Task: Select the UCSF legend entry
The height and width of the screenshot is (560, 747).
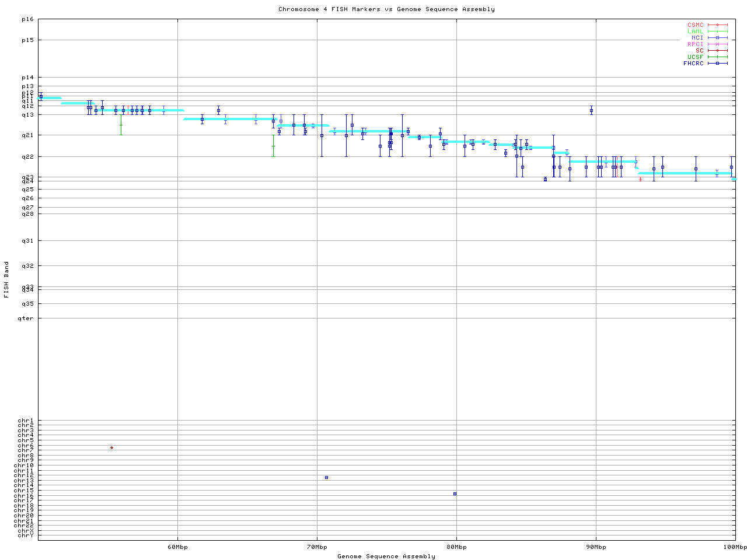Action: tap(696, 57)
